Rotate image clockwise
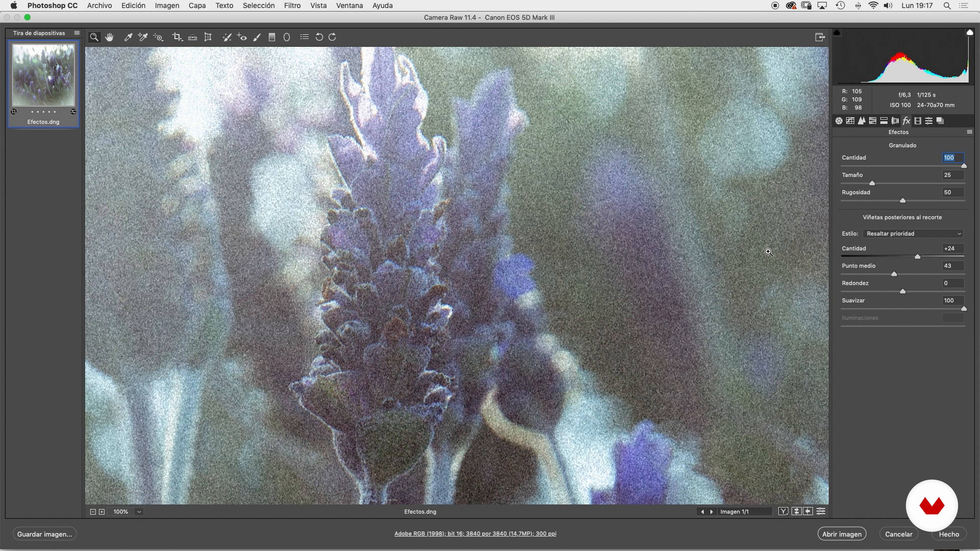Viewport: 980px width, 551px height. coord(333,37)
